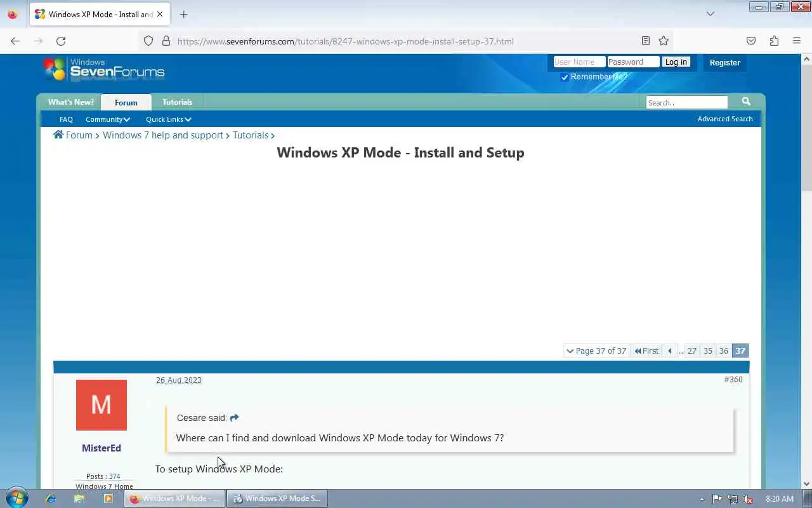The height and width of the screenshot is (508, 812).
Task: Launch Internet Explorer from the taskbar
Action: click(x=50, y=498)
